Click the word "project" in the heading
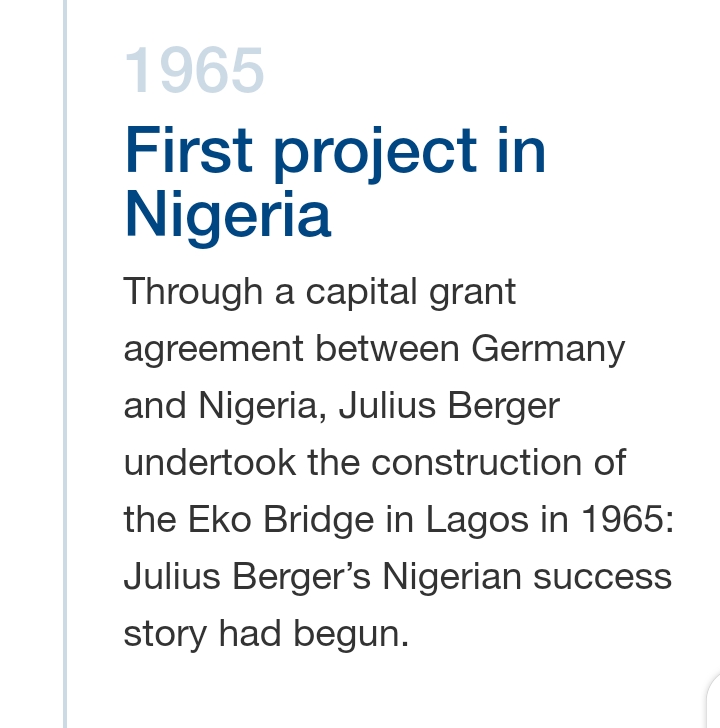720x728 pixels. tap(375, 152)
